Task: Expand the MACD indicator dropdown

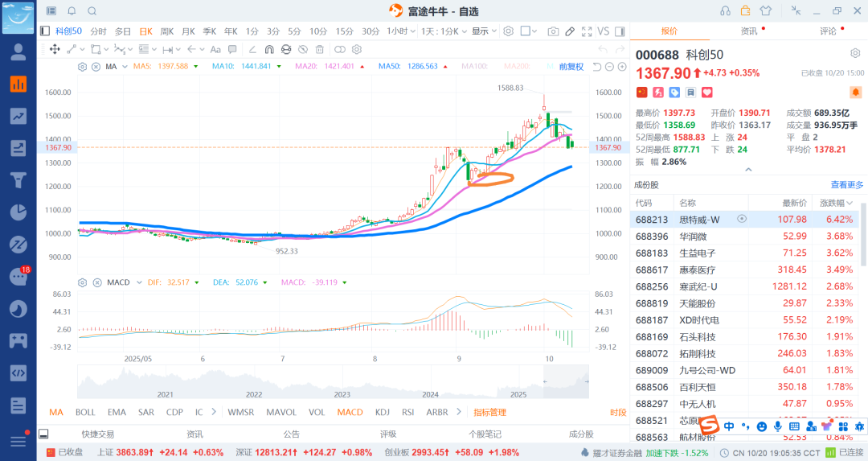Action: point(139,282)
